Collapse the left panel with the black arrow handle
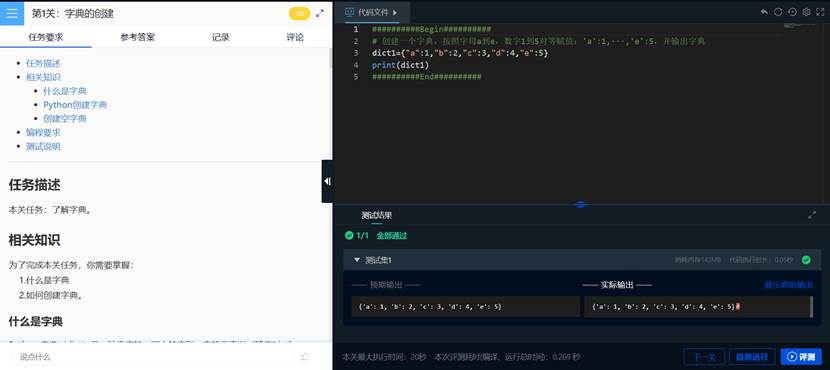Viewport: 830px width, 370px height. [x=327, y=181]
